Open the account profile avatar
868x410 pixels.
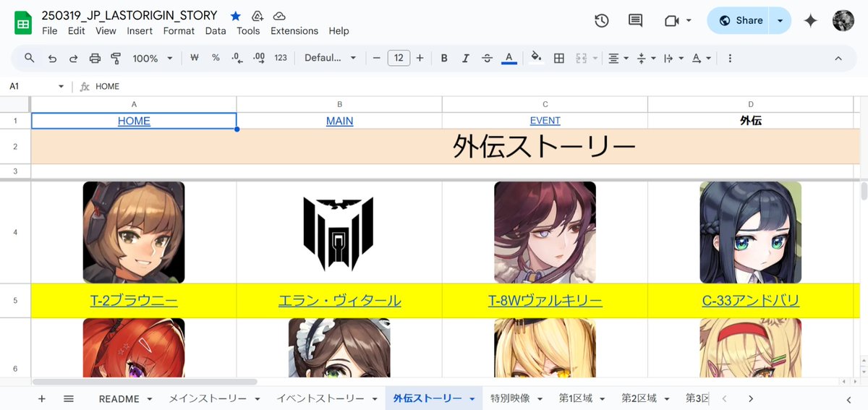click(x=843, y=20)
